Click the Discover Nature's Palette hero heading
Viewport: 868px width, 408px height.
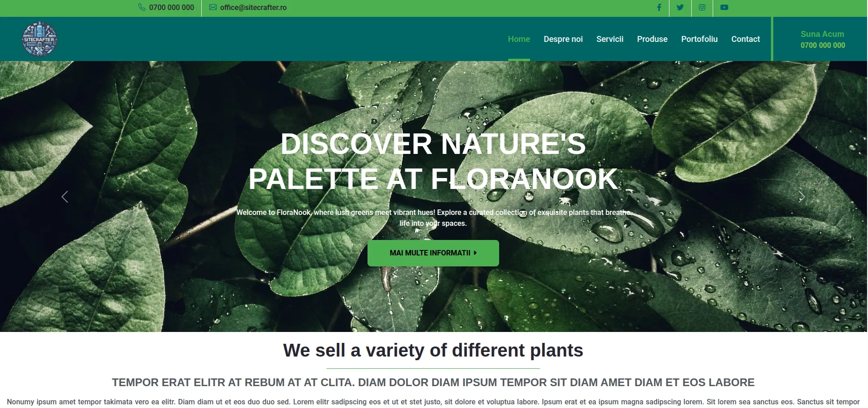[x=433, y=161]
